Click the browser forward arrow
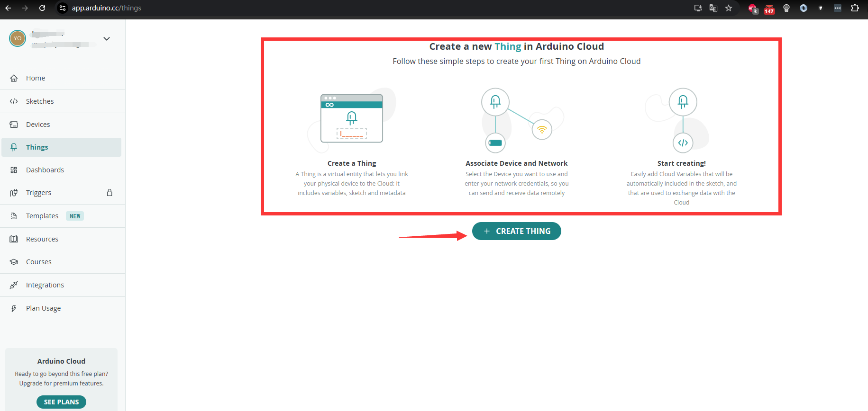The width and height of the screenshot is (868, 411). [x=25, y=8]
